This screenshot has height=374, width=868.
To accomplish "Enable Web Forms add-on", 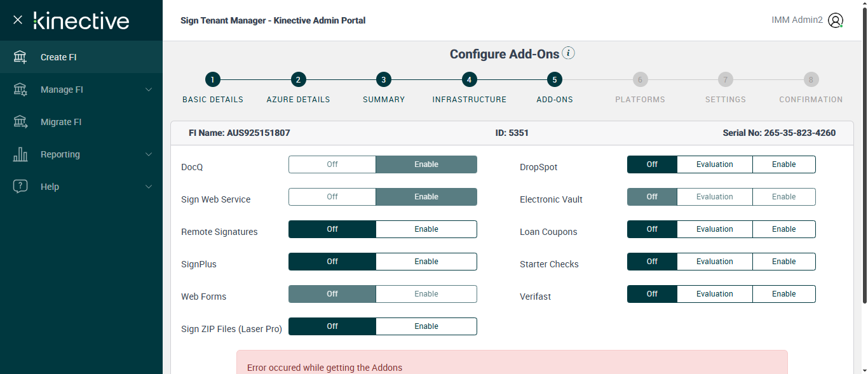I will pos(426,294).
